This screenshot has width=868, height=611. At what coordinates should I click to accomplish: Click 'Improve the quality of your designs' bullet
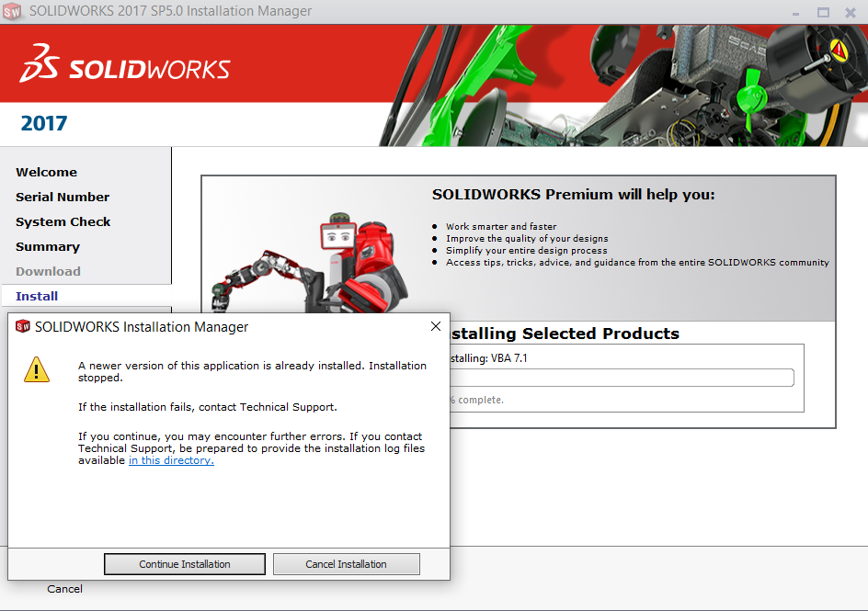tap(527, 239)
